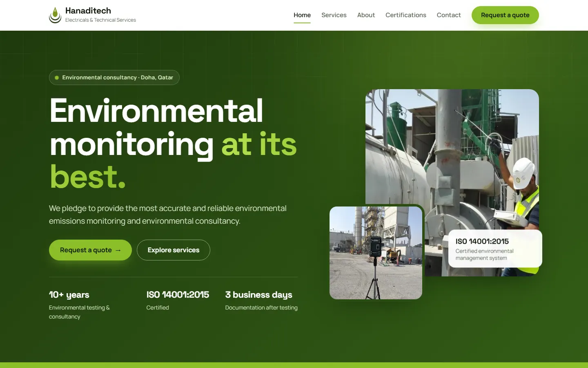This screenshot has height=368, width=588.
Task: Click the Hanaditech brand name text
Action: (x=88, y=11)
